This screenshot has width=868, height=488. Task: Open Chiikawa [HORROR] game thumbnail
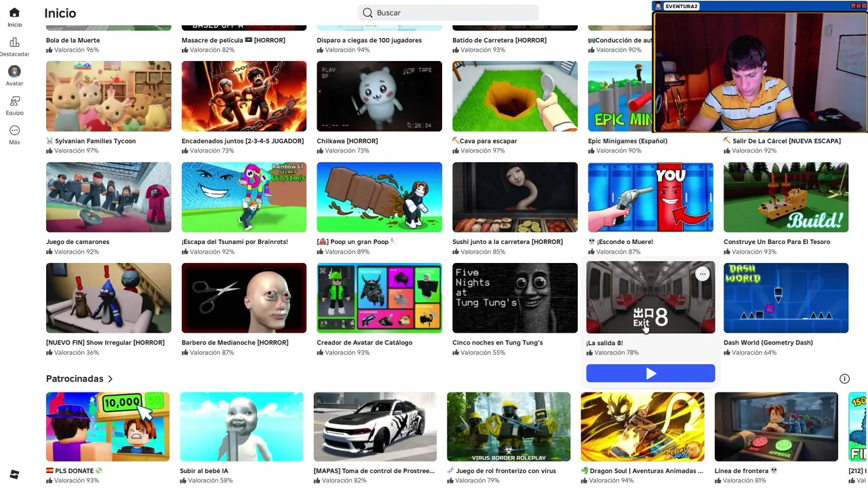(x=379, y=96)
